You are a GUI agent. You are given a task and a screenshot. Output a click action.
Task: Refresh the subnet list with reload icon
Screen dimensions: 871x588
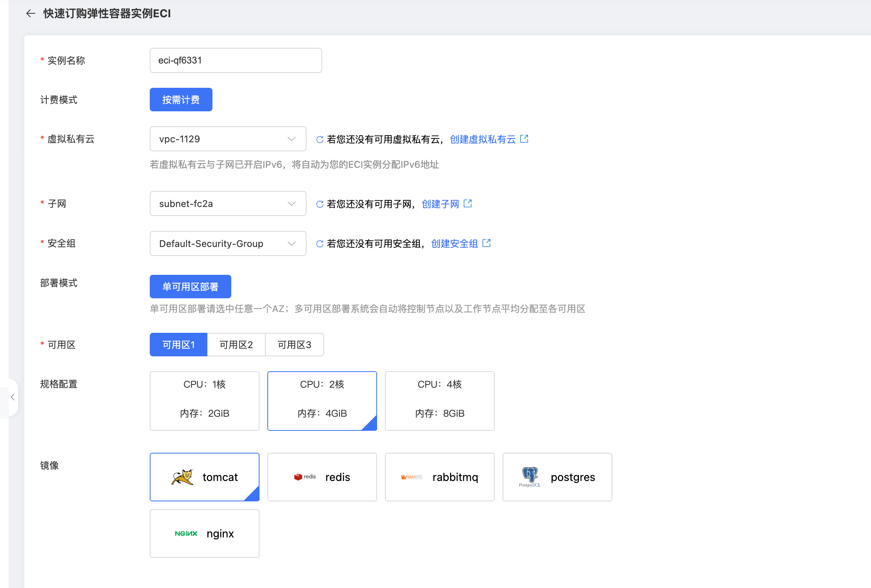click(320, 204)
